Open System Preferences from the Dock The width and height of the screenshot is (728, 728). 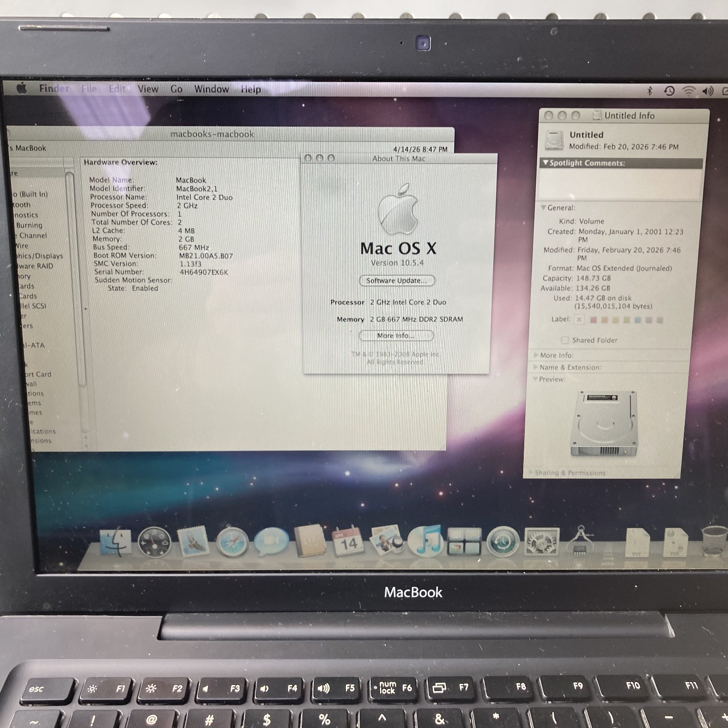coord(541,541)
